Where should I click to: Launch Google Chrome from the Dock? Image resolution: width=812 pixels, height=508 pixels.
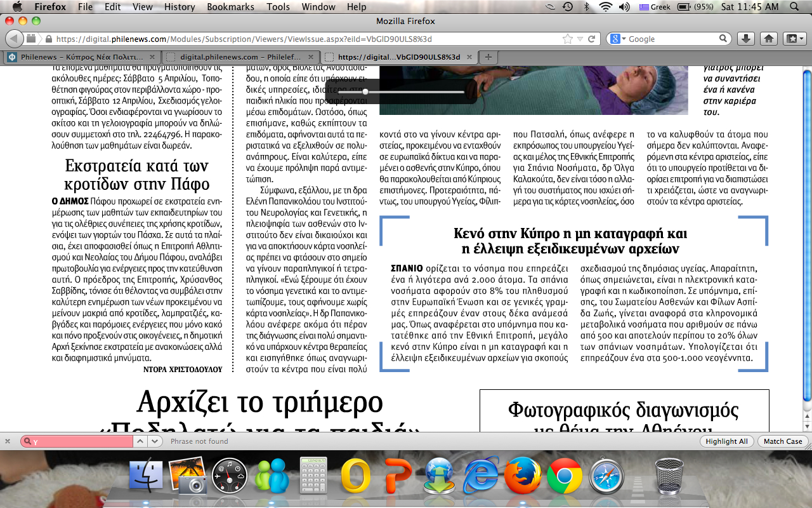565,476
